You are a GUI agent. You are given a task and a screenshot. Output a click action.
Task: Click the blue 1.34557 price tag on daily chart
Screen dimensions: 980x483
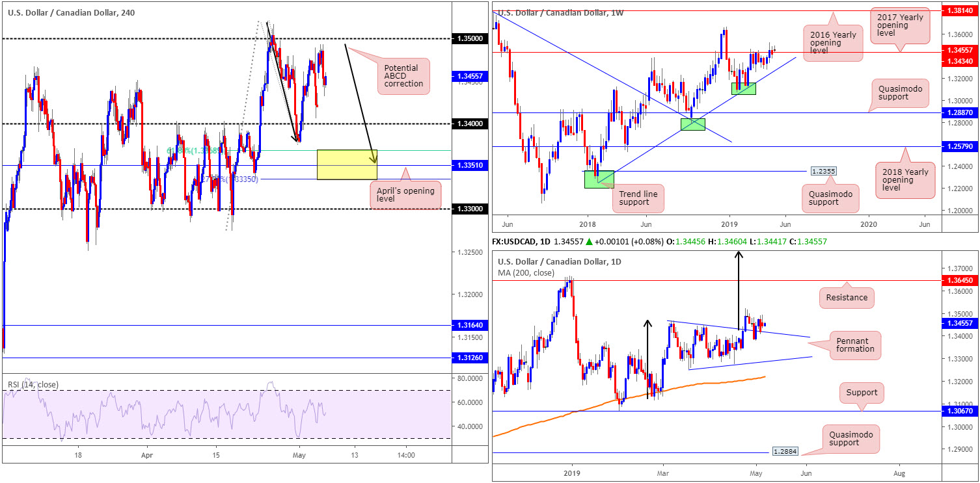tap(960, 322)
